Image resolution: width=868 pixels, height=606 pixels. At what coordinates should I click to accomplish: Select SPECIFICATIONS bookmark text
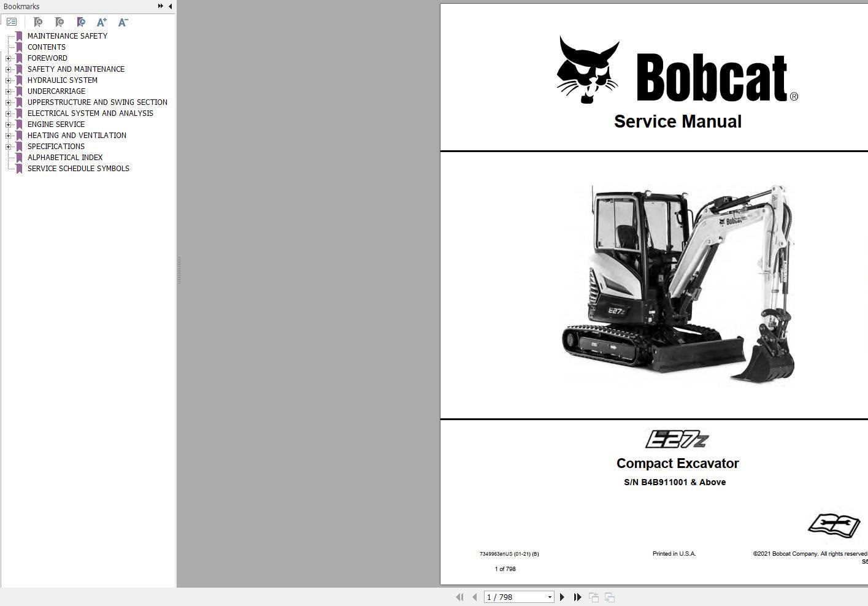[x=56, y=147]
